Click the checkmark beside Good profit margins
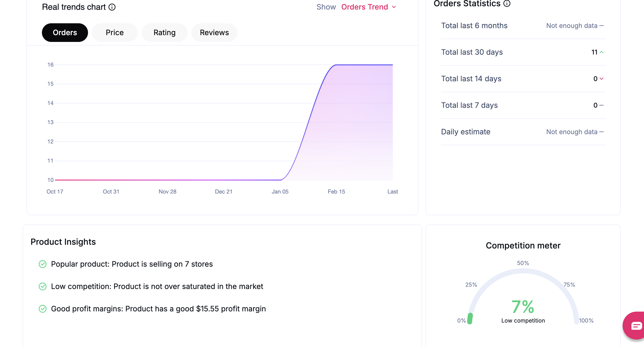 tap(43, 309)
